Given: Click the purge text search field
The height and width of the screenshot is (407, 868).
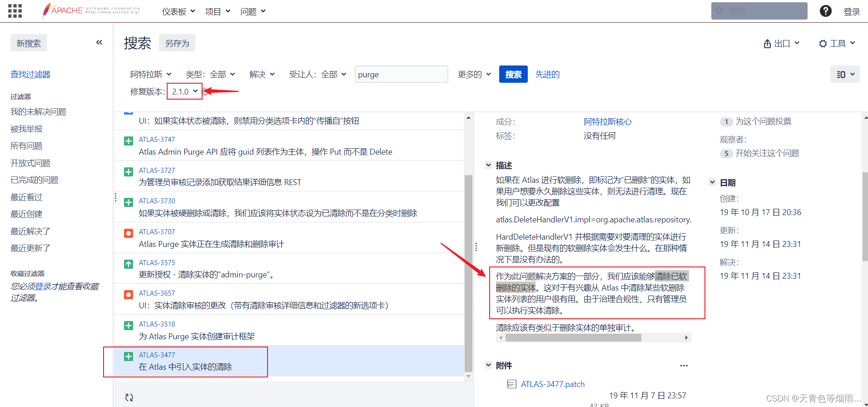Looking at the screenshot, I should click(401, 75).
